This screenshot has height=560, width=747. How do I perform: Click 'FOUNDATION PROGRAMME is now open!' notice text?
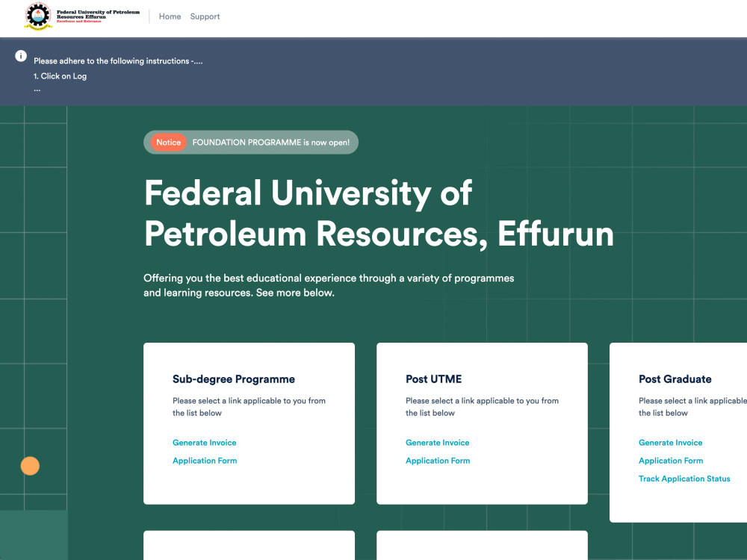(270, 143)
